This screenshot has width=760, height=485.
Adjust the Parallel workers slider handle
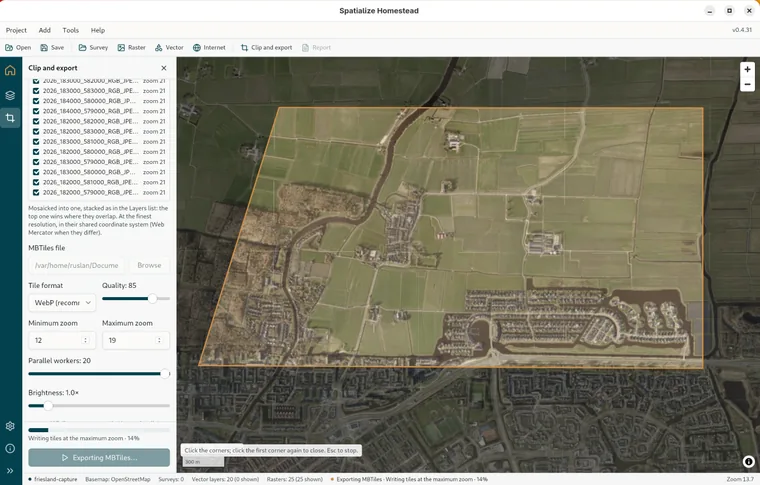coord(165,374)
